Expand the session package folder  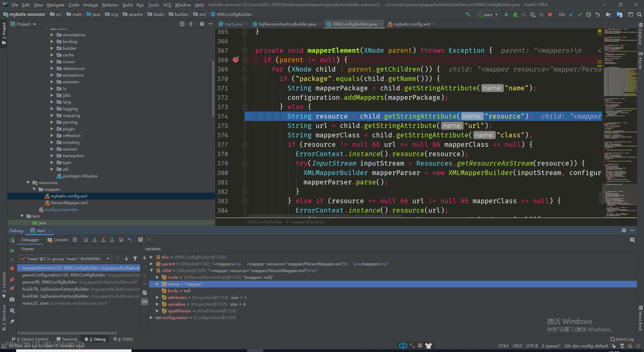tap(52, 149)
